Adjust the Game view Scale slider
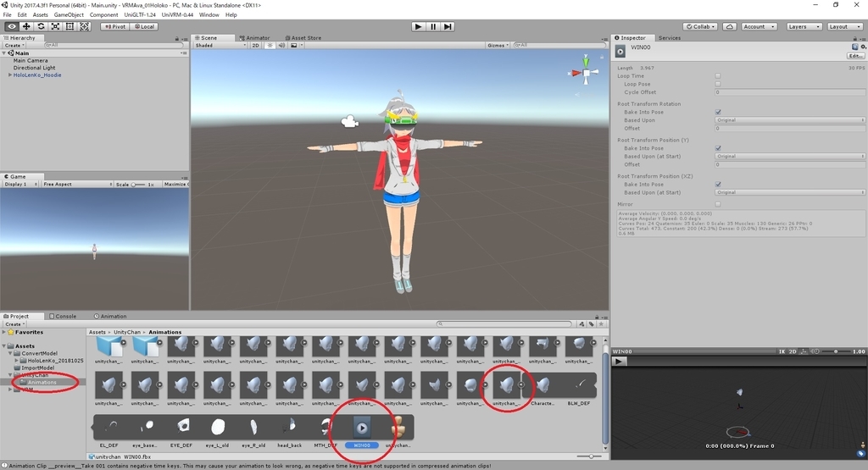The image size is (868, 470). [x=137, y=184]
